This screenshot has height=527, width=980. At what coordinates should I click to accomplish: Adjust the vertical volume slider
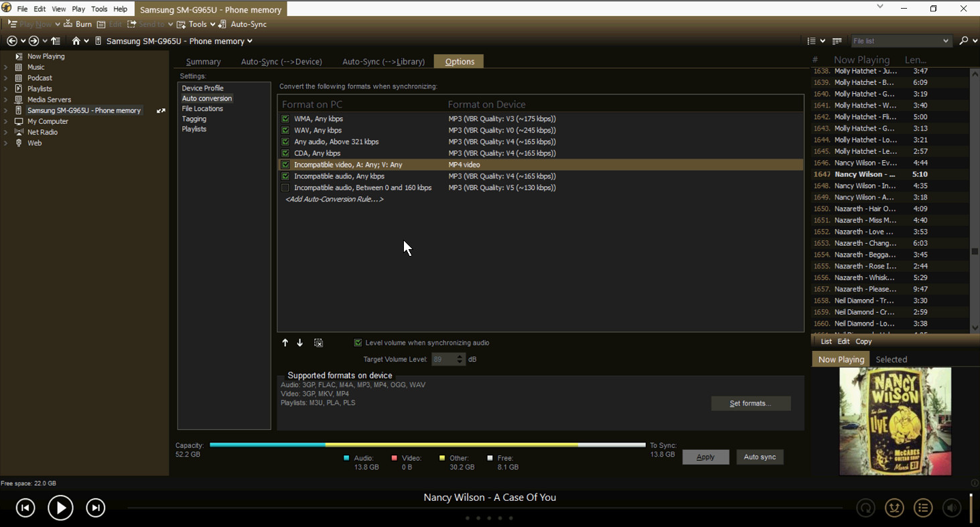(971, 508)
